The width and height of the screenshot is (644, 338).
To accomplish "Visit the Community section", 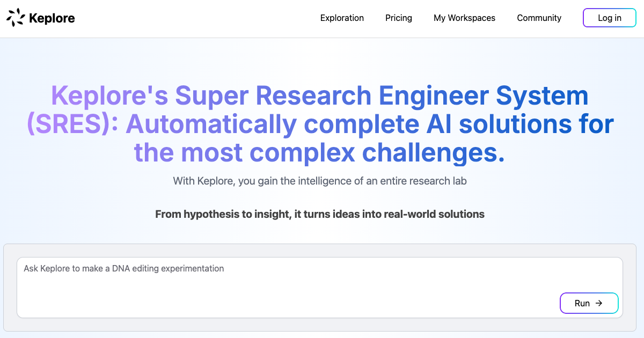I will pos(539,18).
